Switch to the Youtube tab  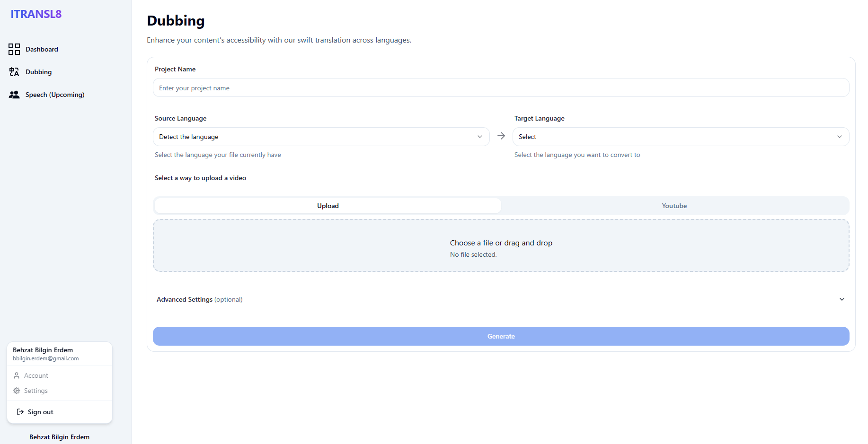[x=674, y=206]
